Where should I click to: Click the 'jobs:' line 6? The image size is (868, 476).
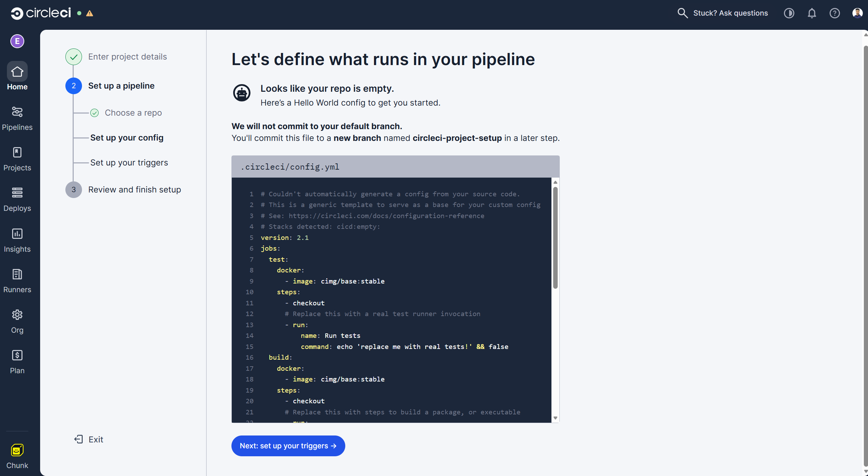(270, 248)
